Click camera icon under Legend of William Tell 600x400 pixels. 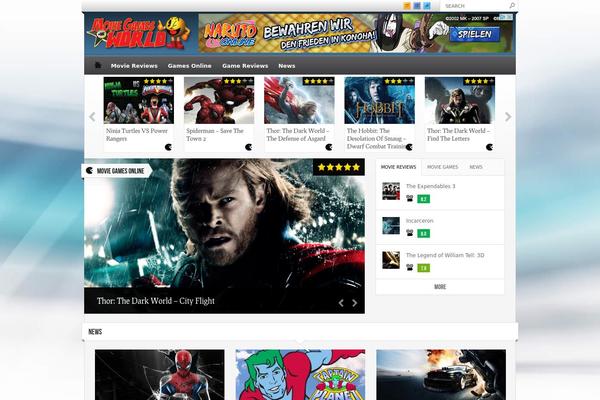[409, 267]
